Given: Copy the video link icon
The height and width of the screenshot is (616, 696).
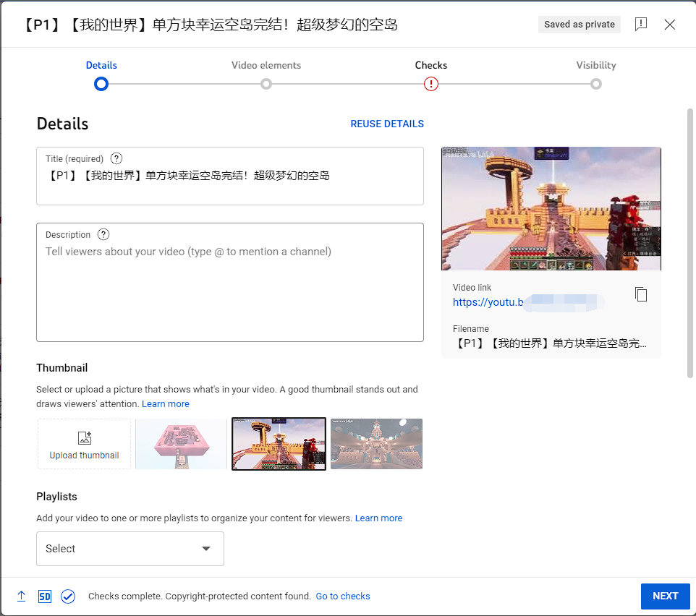Looking at the screenshot, I should (x=640, y=294).
